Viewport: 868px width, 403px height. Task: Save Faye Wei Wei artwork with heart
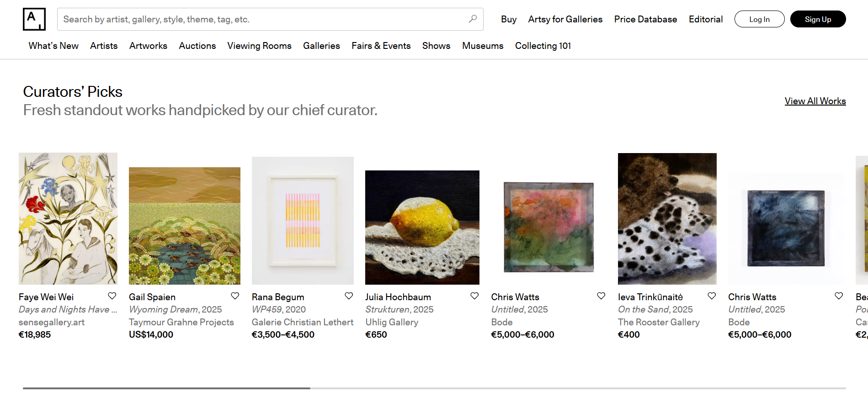click(112, 296)
